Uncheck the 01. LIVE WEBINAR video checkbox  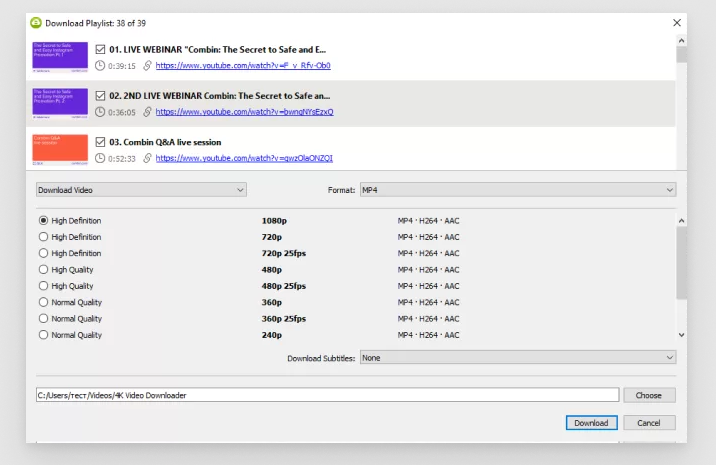click(x=100, y=49)
